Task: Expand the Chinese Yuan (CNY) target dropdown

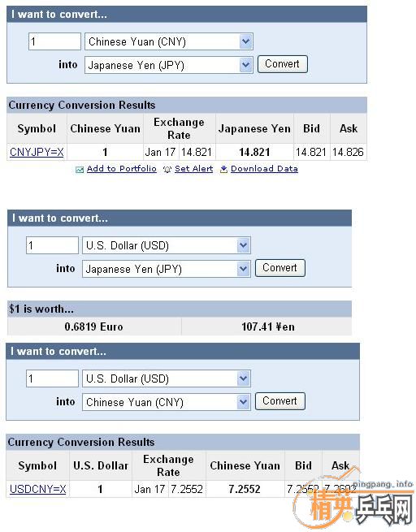Action: point(167,402)
